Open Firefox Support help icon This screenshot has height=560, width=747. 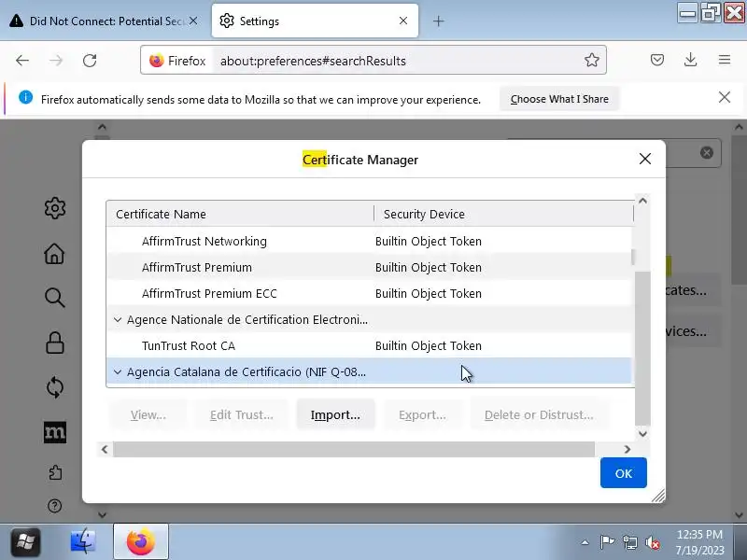coord(55,506)
